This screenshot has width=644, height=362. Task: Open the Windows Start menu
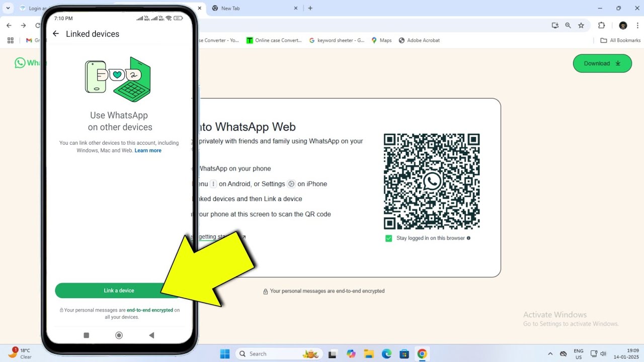[225, 354]
